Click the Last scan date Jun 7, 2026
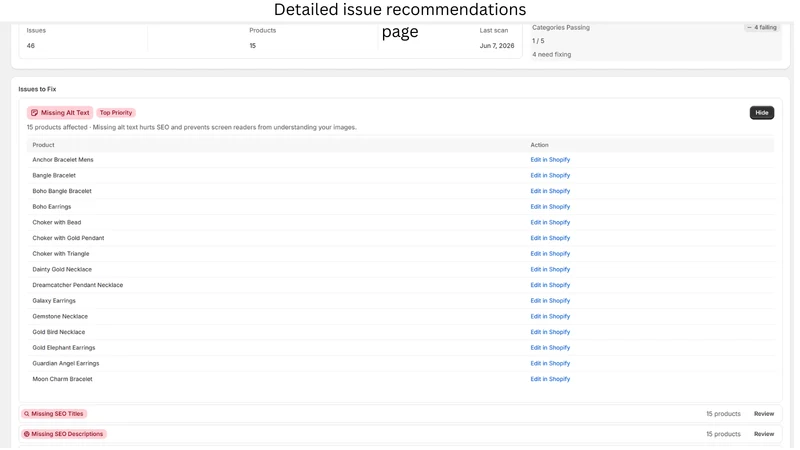Screen dimensions: 800x450 [x=496, y=46]
